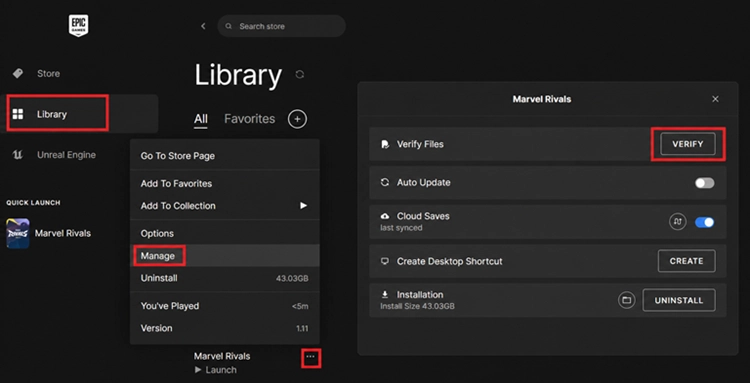Click the Library grid icon
Viewport: 750px width, 383px height.
pos(18,114)
